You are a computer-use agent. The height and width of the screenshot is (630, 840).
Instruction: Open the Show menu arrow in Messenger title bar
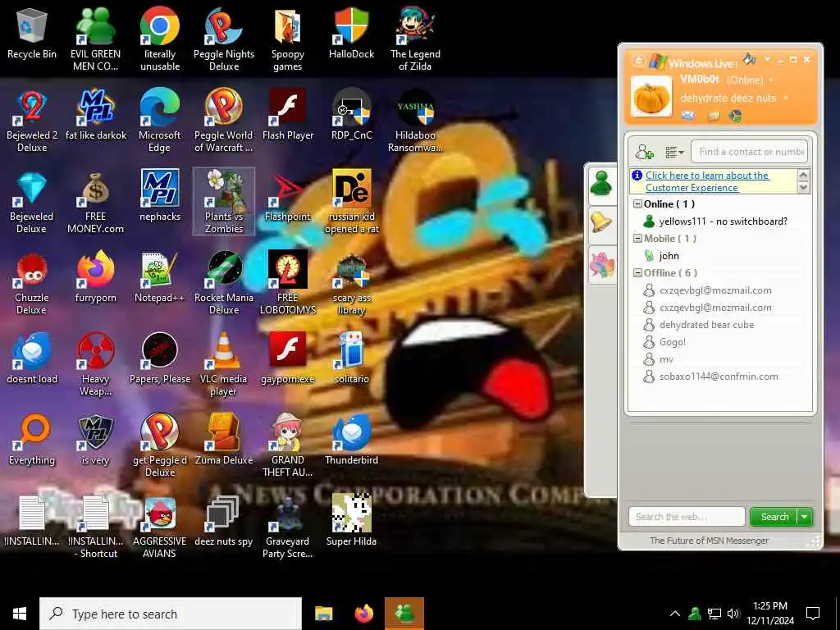767,59
